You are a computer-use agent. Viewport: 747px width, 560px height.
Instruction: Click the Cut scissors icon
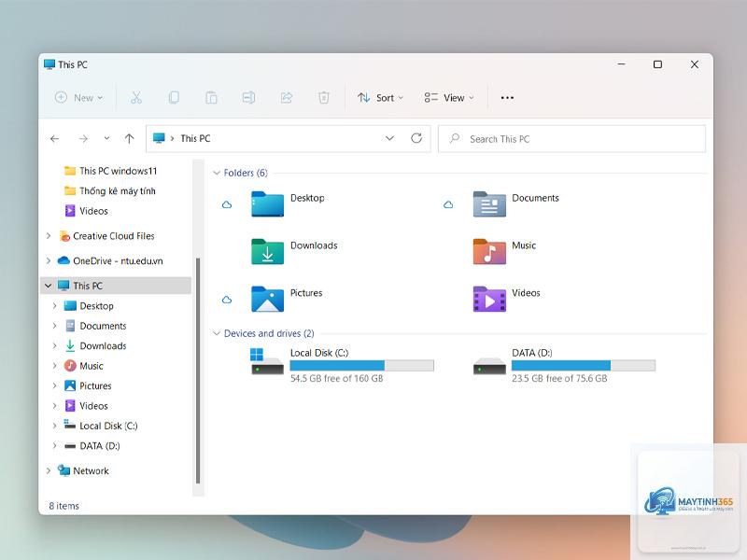click(x=136, y=98)
